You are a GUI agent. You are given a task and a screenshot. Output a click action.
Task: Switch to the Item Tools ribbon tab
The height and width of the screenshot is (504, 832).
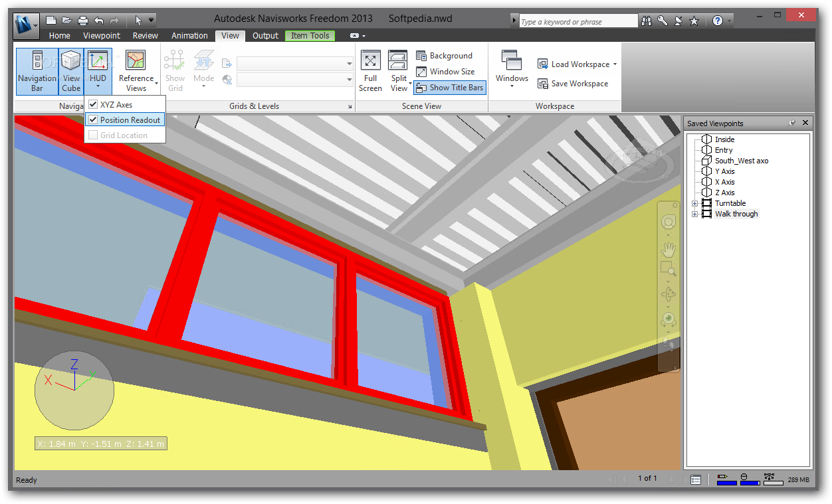point(310,36)
